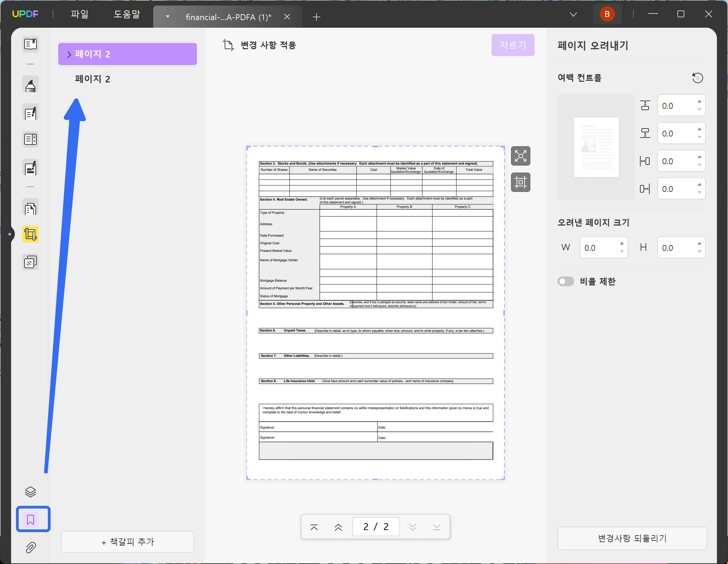Image resolution: width=728 pixels, height=564 pixels.
Task: Close the financial PDF tab
Action: click(287, 17)
